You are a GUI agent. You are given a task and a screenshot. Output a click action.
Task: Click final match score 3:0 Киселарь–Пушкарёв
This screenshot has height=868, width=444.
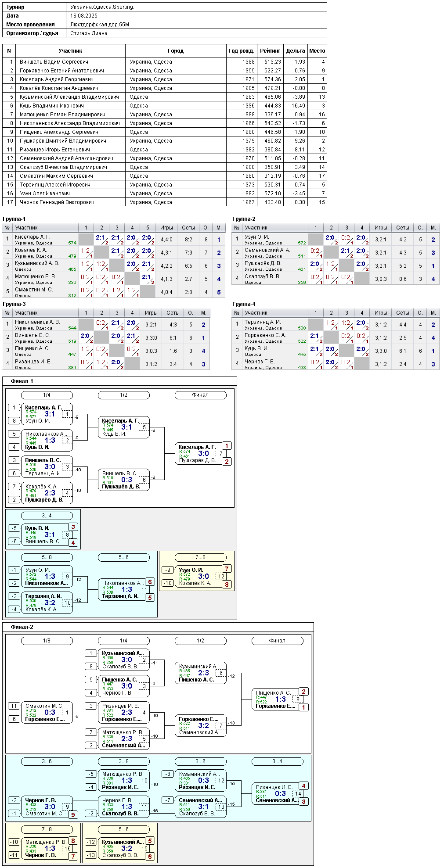pyautogui.click(x=203, y=453)
